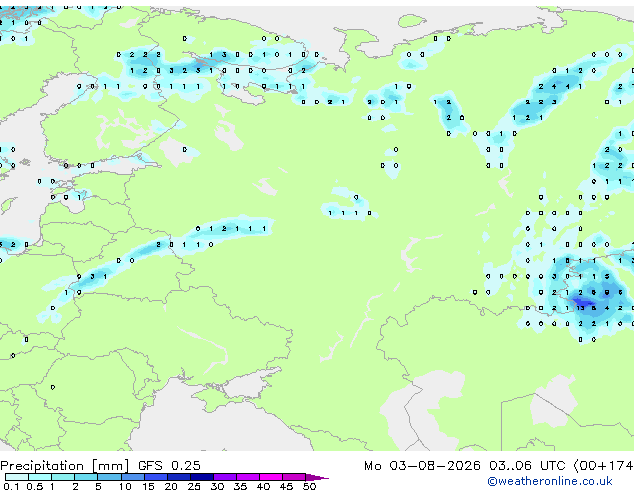Image resolution: width=634 pixels, height=490 pixels.
Task: Click the 35–40 mm purple legend swatch
Action: [247, 477]
